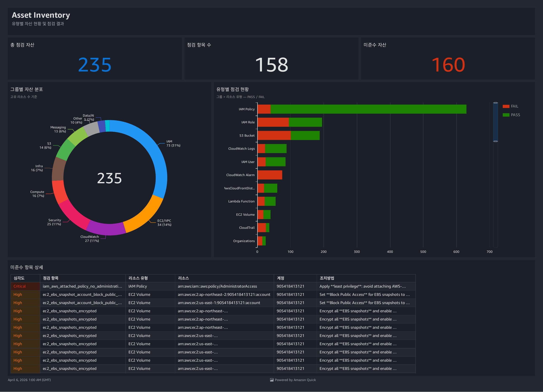Click the bottom handle of the chart scrollbar
Image resolution: width=543 pixels, height=392 pixels.
tap(496, 141)
